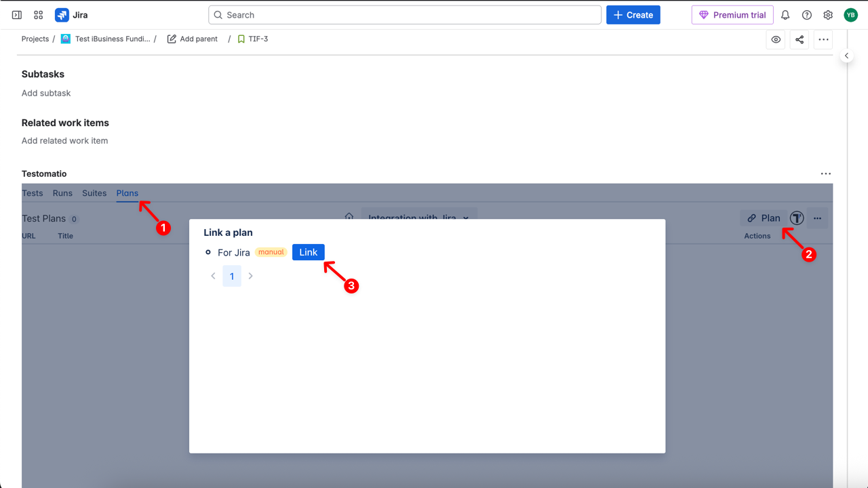
Task: Open Testomatio panel ellipsis menu
Action: [x=825, y=174]
